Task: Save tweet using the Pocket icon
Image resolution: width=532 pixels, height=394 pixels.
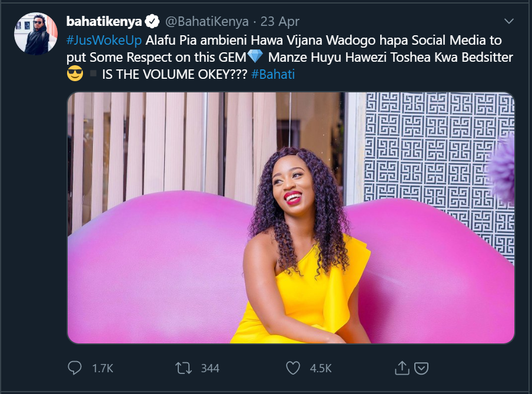Action: pyautogui.click(x=421, y=368)
